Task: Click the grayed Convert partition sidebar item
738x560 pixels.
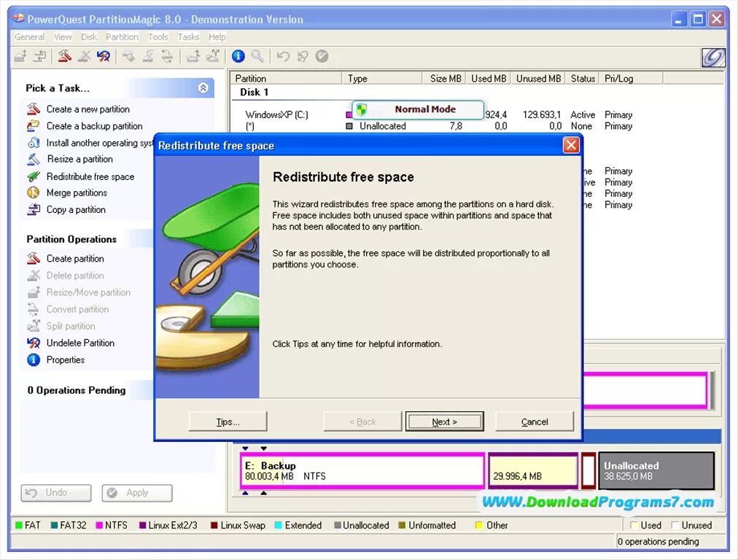Action: click(69, 309)
